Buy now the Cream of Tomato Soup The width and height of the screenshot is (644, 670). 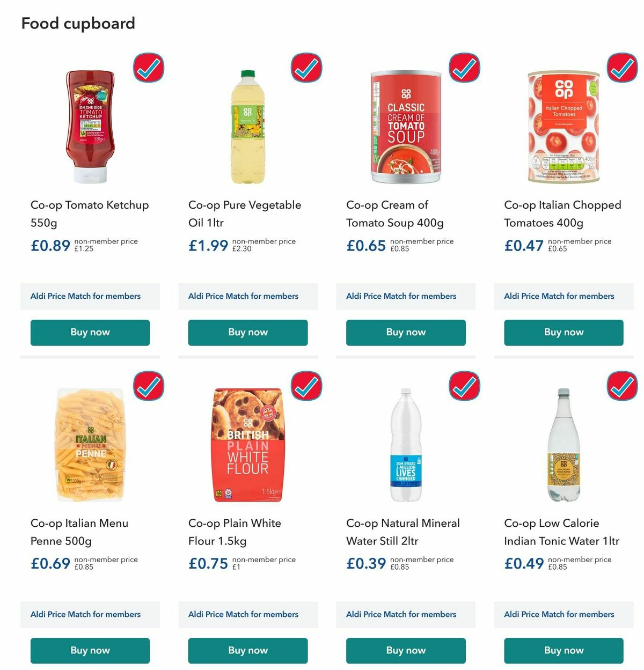[x=405, y=333]
